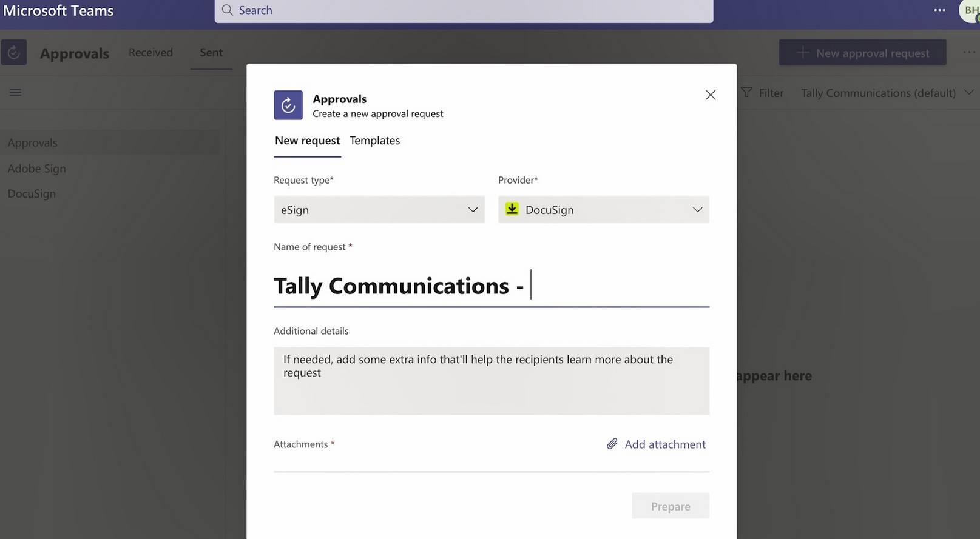Open the BH profile avatar

pos(971,10)
